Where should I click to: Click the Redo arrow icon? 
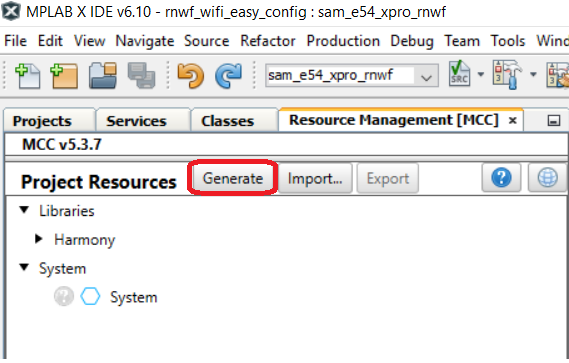pyautogui.click(x=228, y=76)
